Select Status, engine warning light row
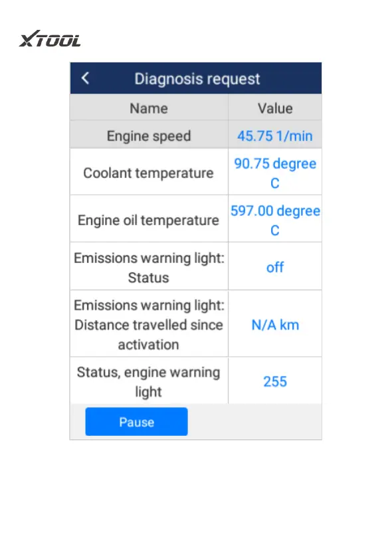 click(196, 381)
